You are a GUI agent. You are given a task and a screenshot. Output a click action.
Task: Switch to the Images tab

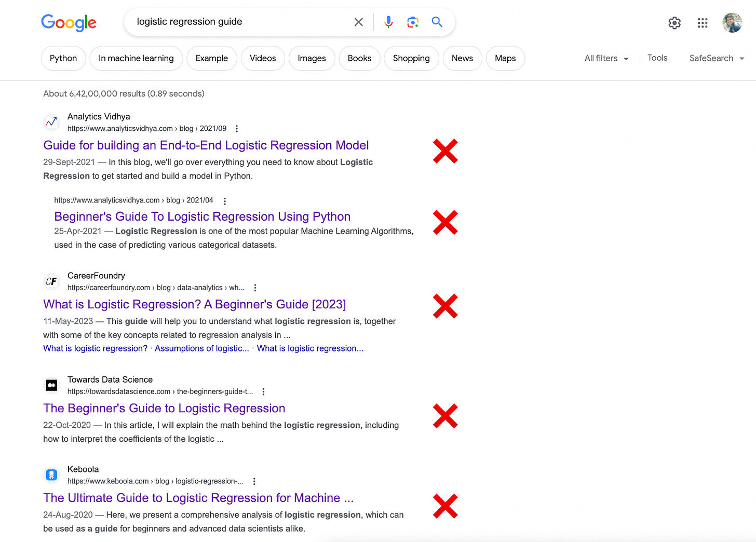[x=312, y=58]
